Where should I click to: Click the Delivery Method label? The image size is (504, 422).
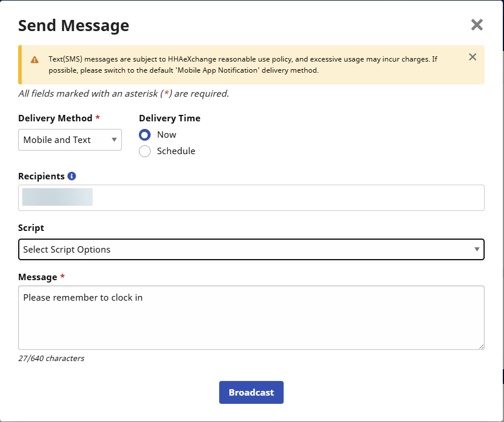pyautogui.click(x=55, y=118)
